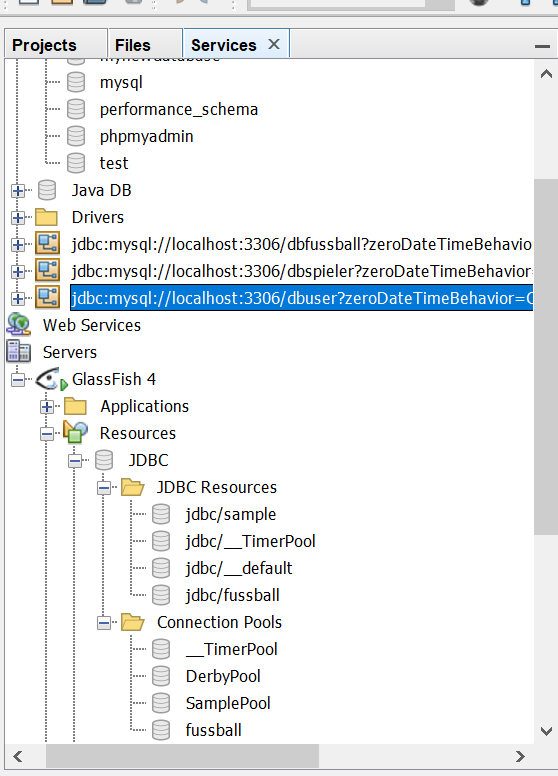The height and width of the screenshot is (776, 558).
Task: Click the JDBC Resources folder icon
Action: click(x=133, y=487)
